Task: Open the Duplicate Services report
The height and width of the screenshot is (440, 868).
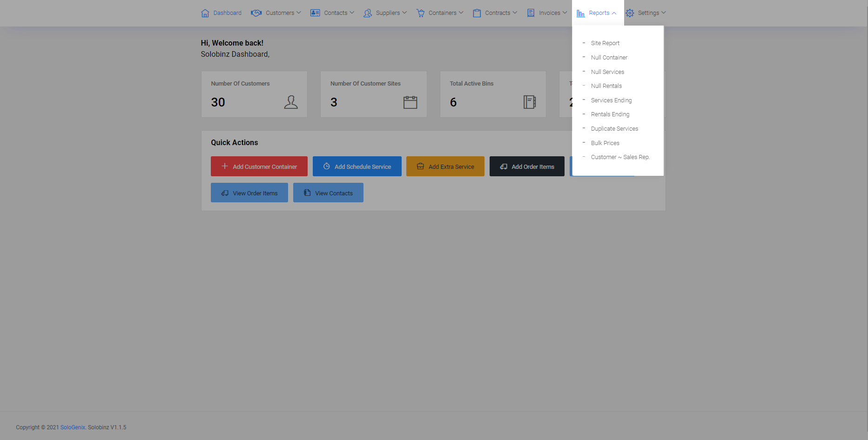Action: tap(614, 129)
